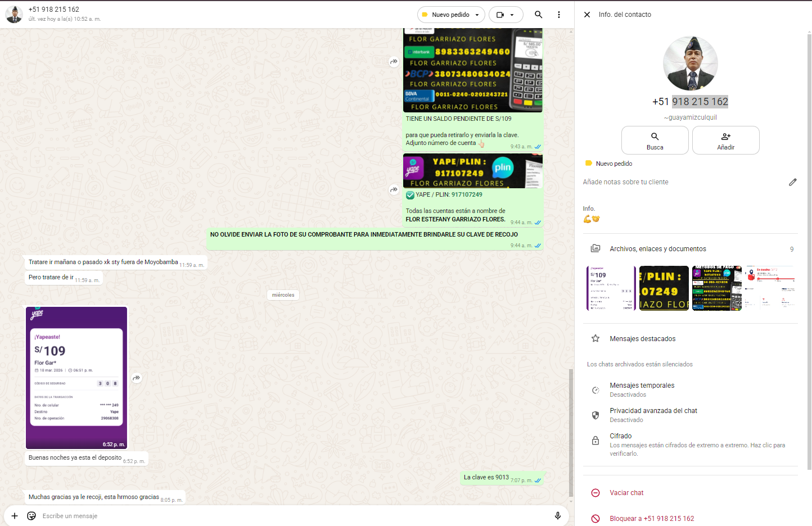Click the search magnifier icon in chat header
Viewport: 812px width, 526px height.
point(538,15)
